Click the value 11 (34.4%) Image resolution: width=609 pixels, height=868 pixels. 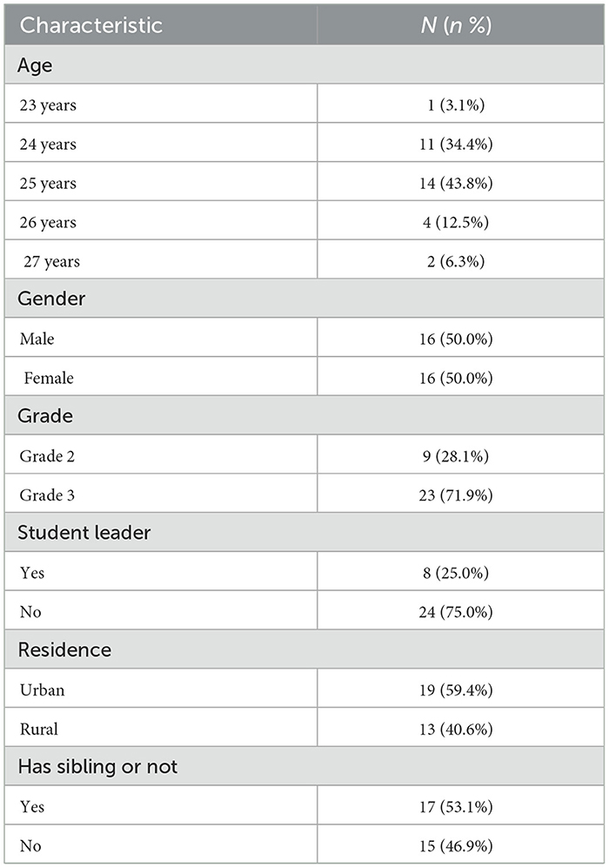click(x=456, y=144)
